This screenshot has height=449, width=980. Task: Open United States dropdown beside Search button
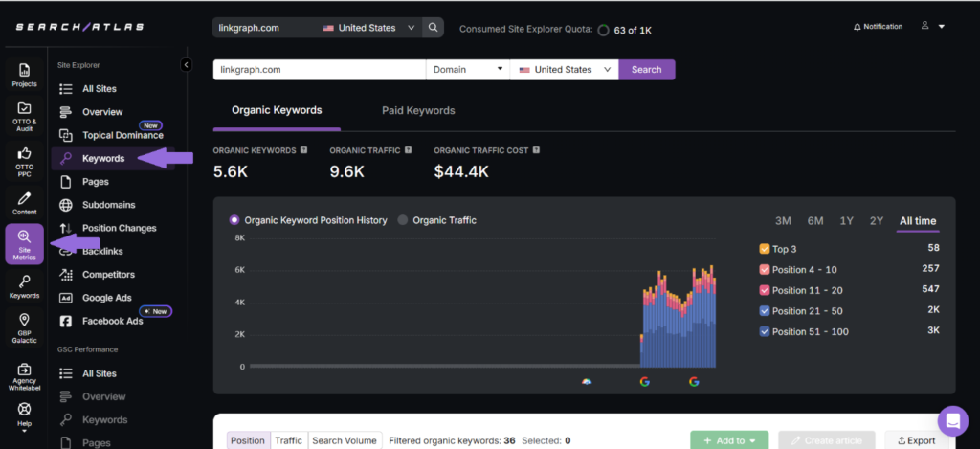(565, 70)
